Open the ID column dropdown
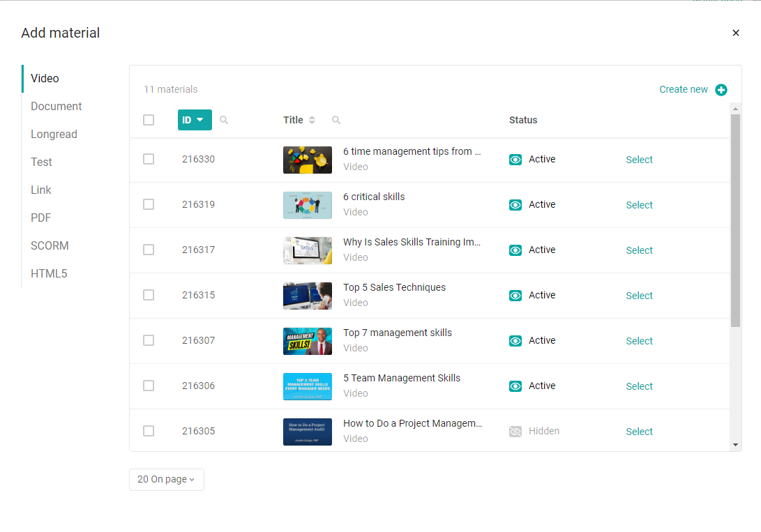Image resolution: width=761 pixels, height=532 pixels. (195, 120)
